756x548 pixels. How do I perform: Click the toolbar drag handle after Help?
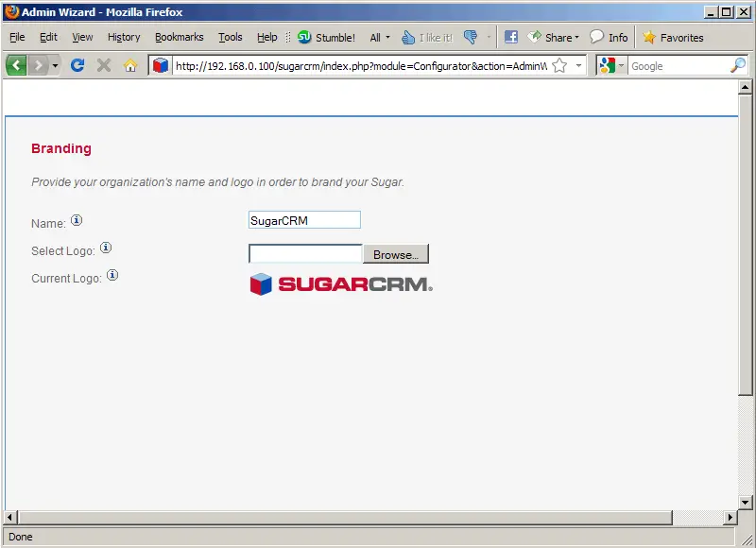click(288, 37)
